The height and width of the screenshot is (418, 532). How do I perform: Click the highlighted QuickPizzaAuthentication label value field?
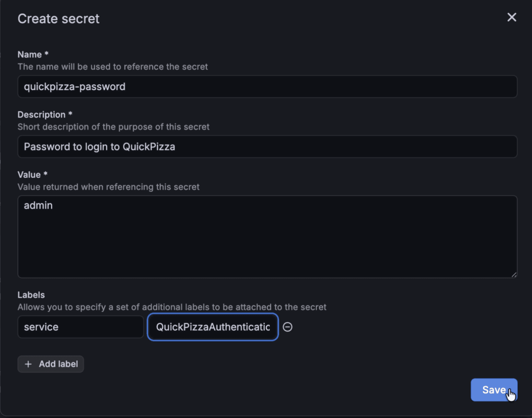213,327
